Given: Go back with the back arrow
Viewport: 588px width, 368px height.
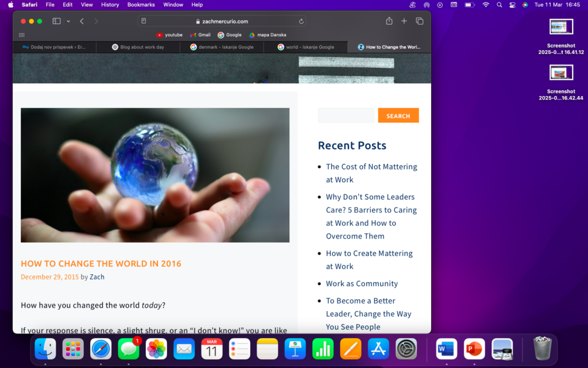Looking at the screenshot, I should coord(82,21).
